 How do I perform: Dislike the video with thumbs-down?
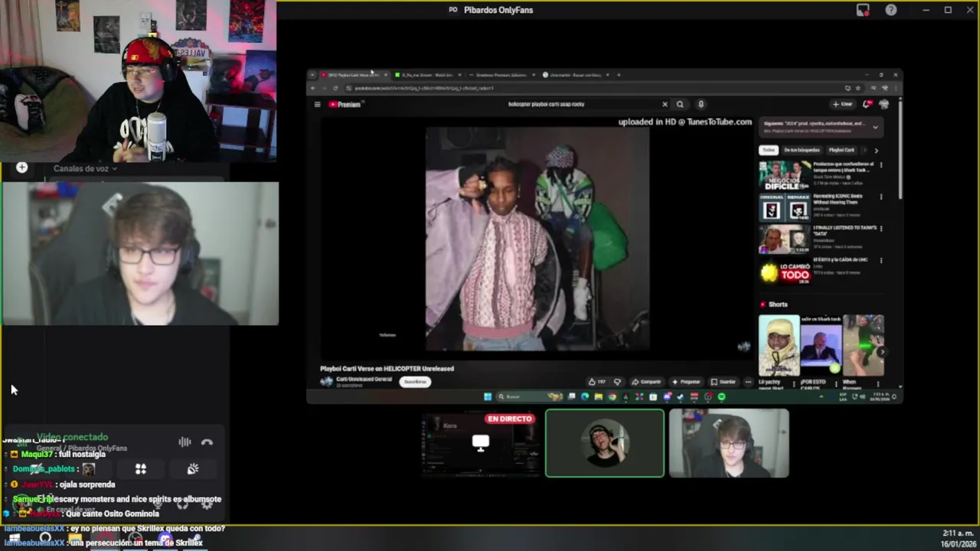617,382
